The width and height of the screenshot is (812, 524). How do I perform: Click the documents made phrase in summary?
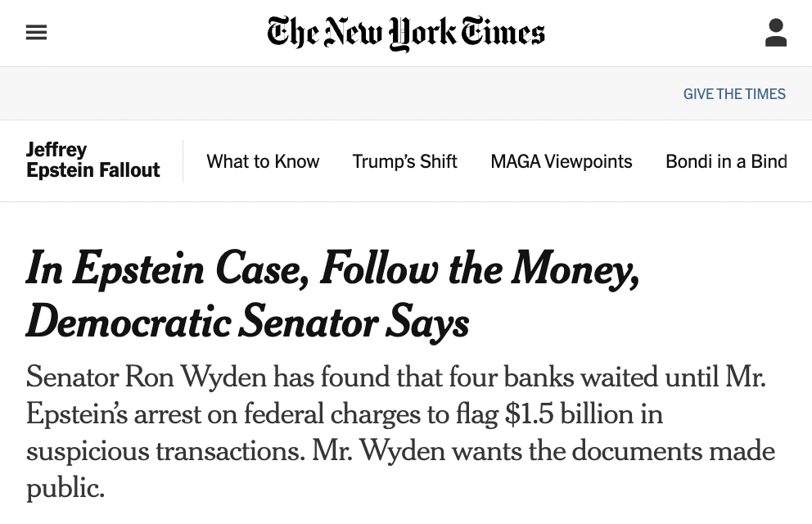673,451
